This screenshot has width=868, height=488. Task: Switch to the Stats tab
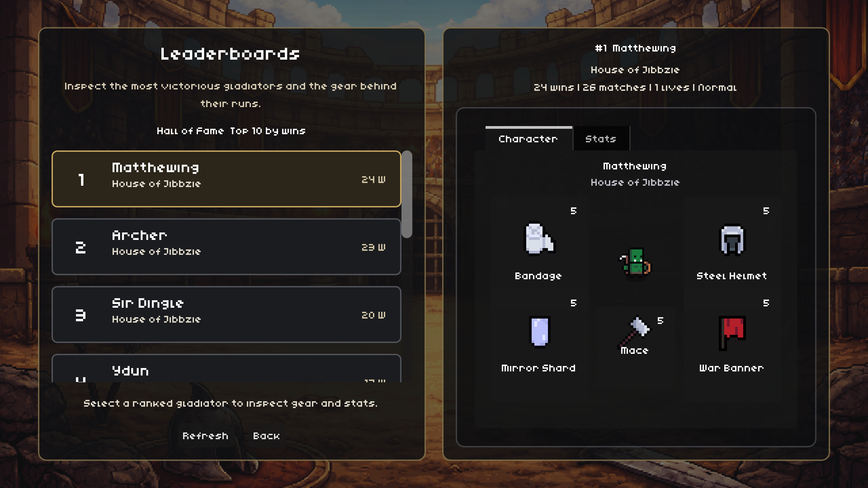[x=600, y=139]
